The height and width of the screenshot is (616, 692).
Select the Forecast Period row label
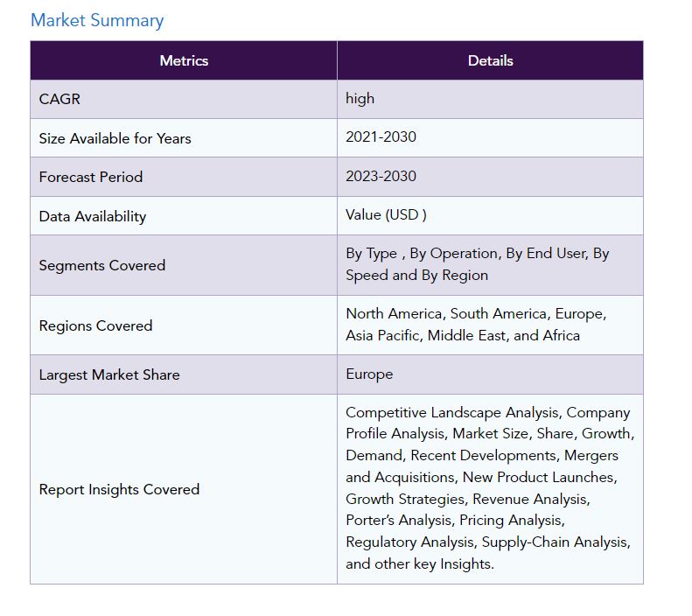pyautogui.click(x=90, y=177)
